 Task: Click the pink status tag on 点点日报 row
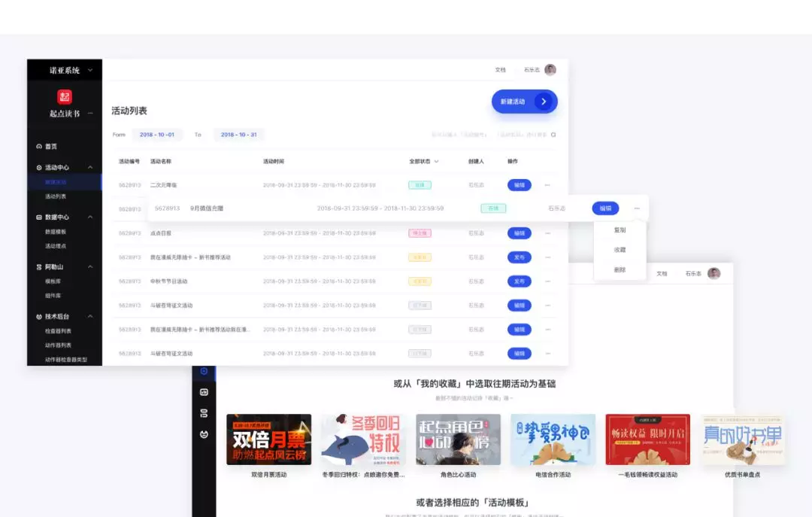[x=420, y=233]
